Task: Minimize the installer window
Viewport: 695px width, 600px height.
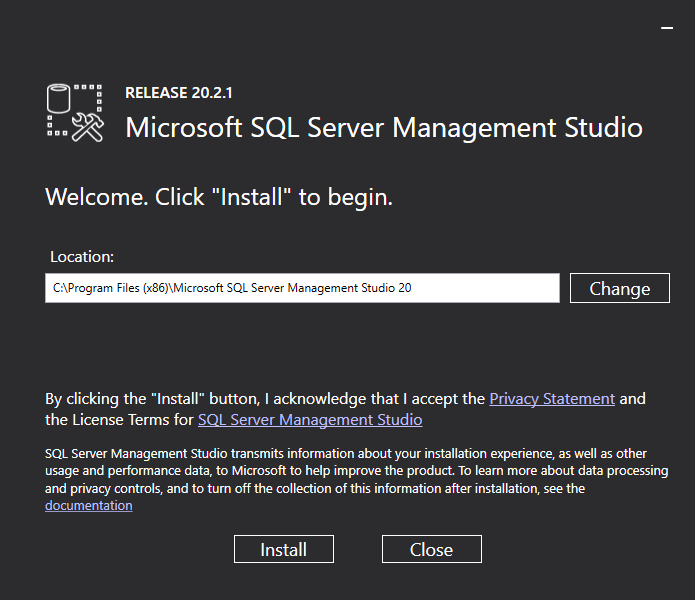Action: click(667, 30)
